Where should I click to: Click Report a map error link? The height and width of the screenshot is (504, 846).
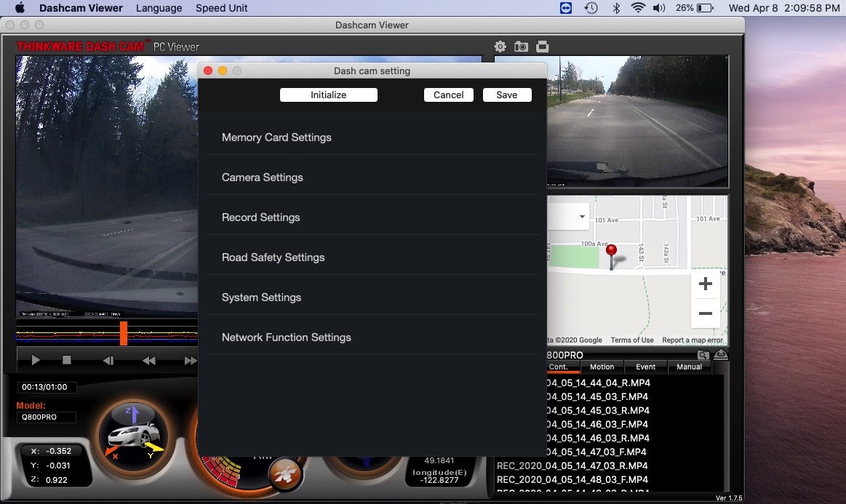(x=693, y=340)
